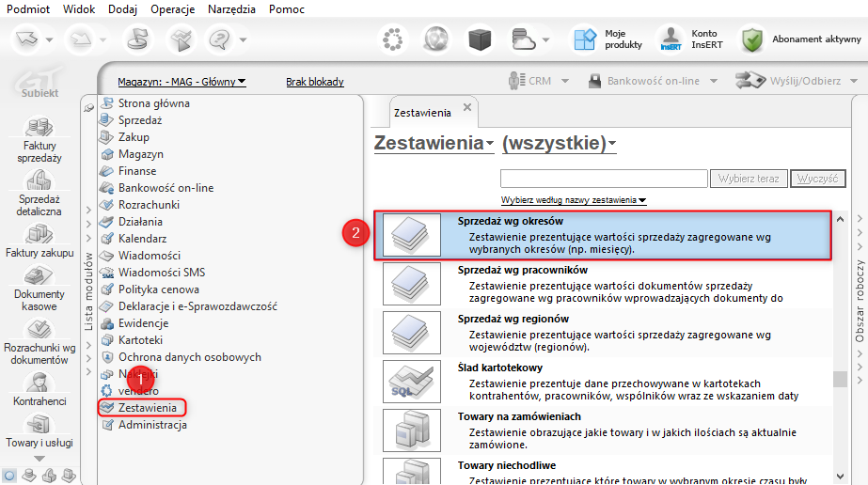Click the Moje produkty toolbar icon
The width and height of the screenshot is (868, 485).
[585, 39]
